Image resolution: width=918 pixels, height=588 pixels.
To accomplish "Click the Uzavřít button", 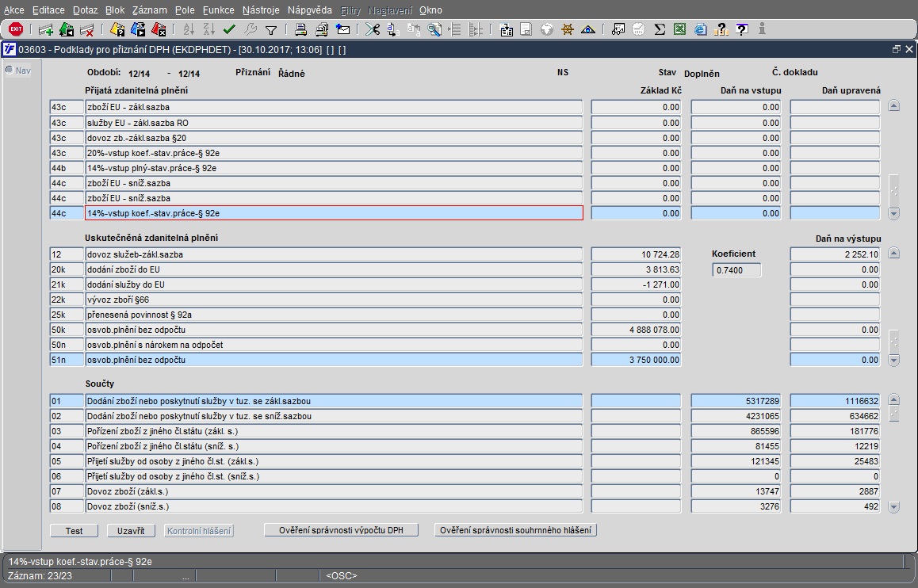I will tap(131, 531).
